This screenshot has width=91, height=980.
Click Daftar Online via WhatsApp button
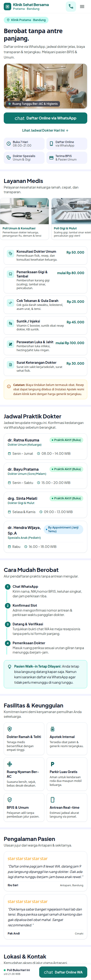pyautogui.click(x=45, y=118)
